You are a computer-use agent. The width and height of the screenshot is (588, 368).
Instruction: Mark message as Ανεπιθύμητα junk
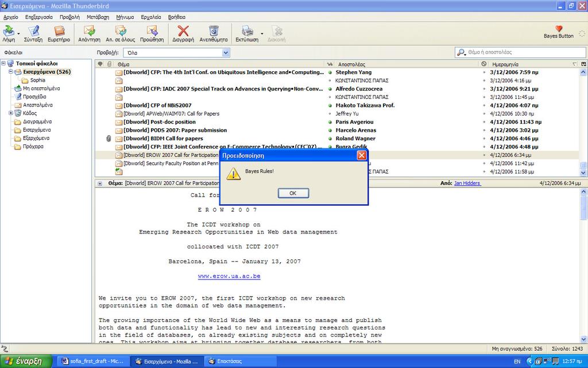click(214, 30)
